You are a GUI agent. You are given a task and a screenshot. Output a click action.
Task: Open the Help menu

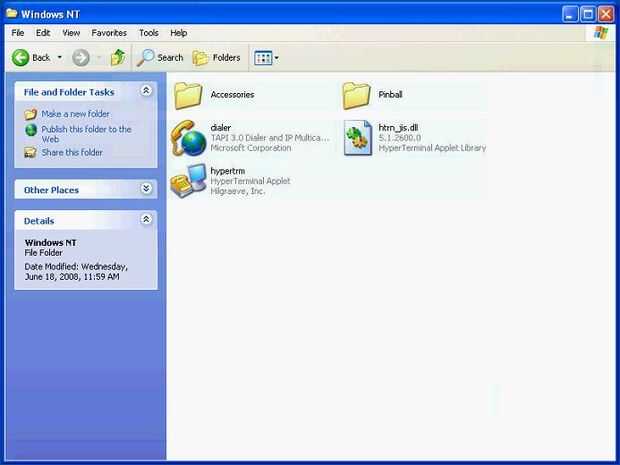179,33
